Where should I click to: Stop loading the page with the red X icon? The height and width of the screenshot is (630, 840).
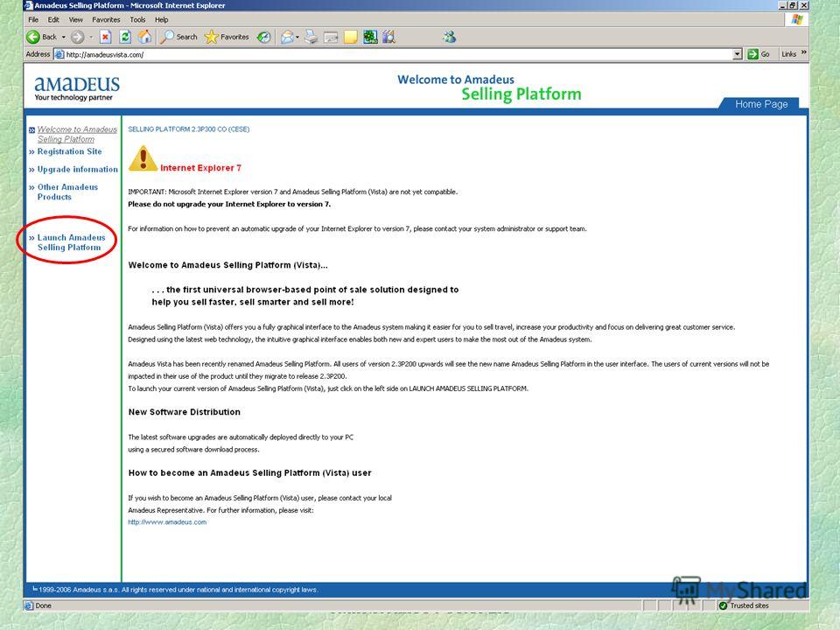point(106,37)
